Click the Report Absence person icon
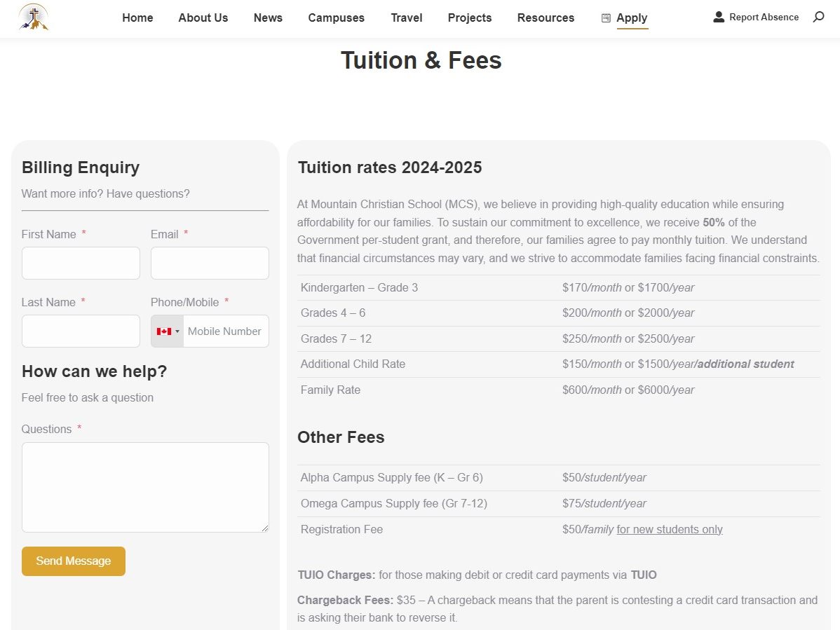 [719, 17]
